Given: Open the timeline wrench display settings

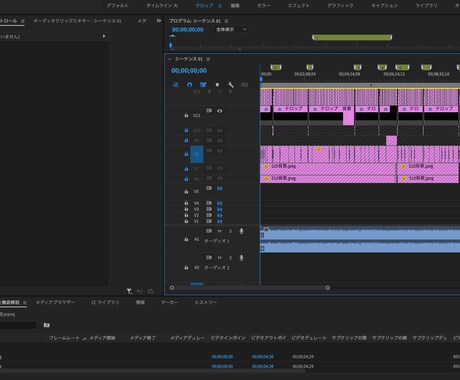Looking at the screenshot, I should click(x=231, y=85).
